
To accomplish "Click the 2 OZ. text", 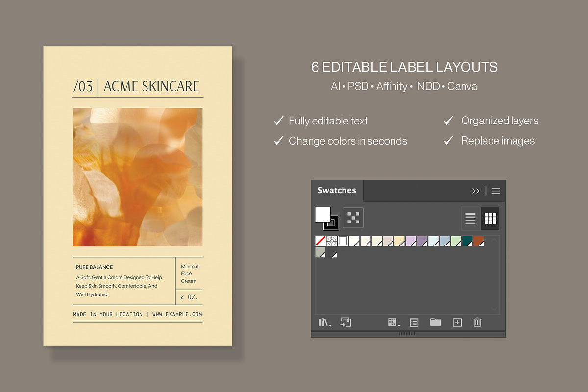I will 189,297.
